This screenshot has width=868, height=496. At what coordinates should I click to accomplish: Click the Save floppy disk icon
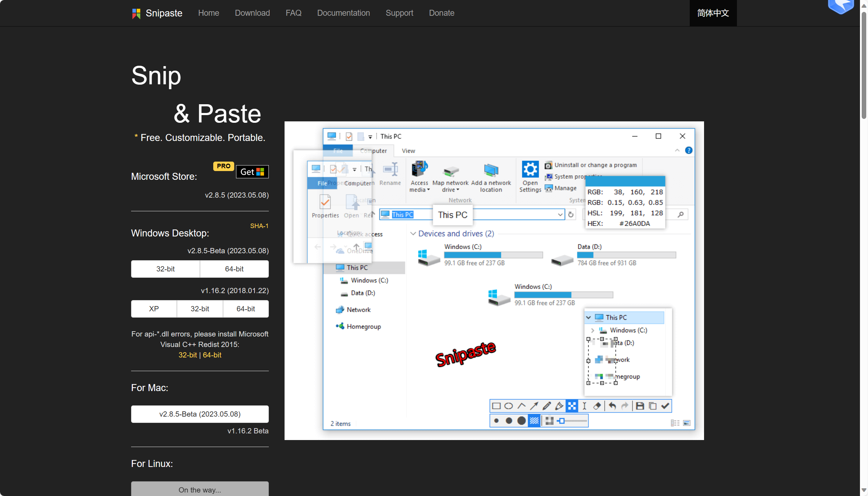pyautogui.click(x=640, y=406)
